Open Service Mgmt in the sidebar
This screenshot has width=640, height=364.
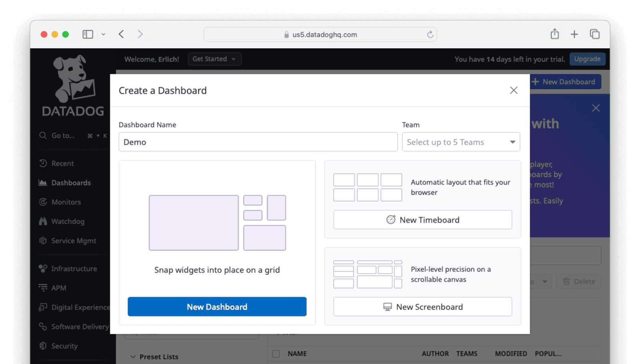click(74, 241)
